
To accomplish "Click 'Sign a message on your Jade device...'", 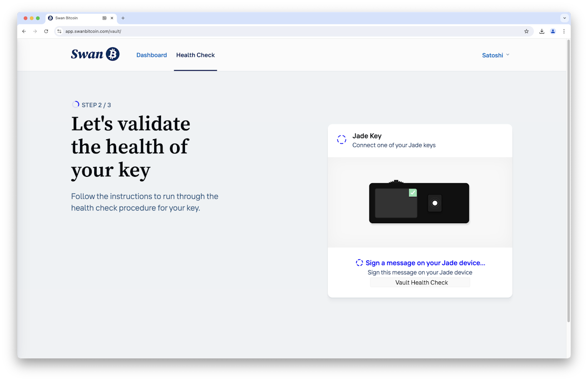I will 425,263.
